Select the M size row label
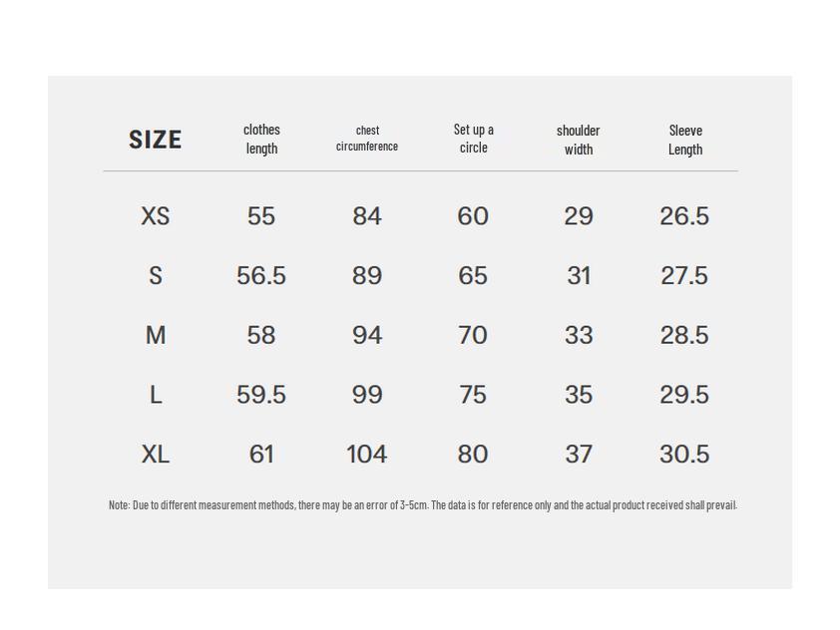 click(x=156, y=335)
